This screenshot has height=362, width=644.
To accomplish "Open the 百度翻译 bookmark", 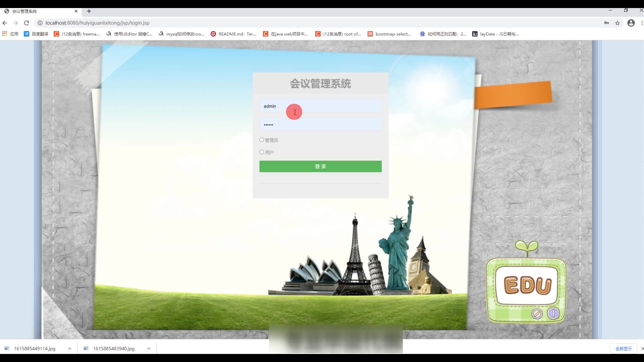I will (36, 34).
